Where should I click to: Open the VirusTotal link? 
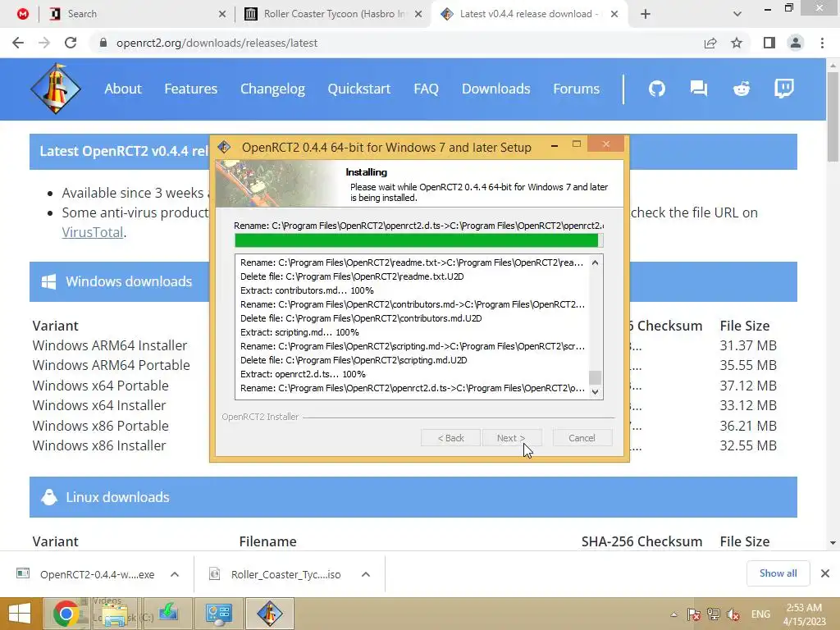click(x=93, y=232)
